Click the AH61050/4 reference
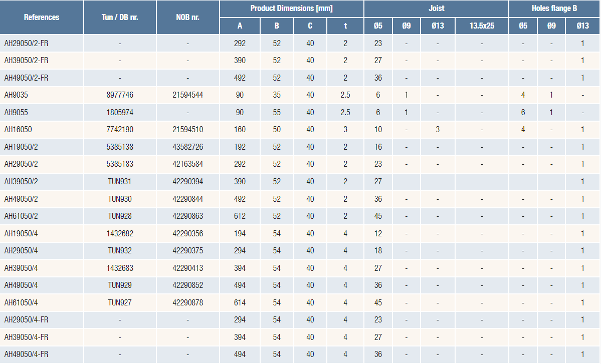This screenshot has width=601, height=364. [21, 302]
